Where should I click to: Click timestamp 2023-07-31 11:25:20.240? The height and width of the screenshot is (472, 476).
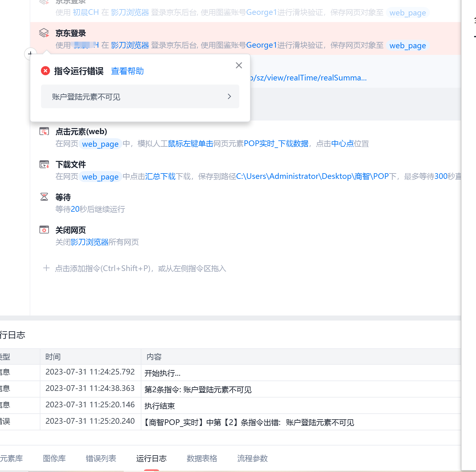pyautogui.click(x=90, y=421)
